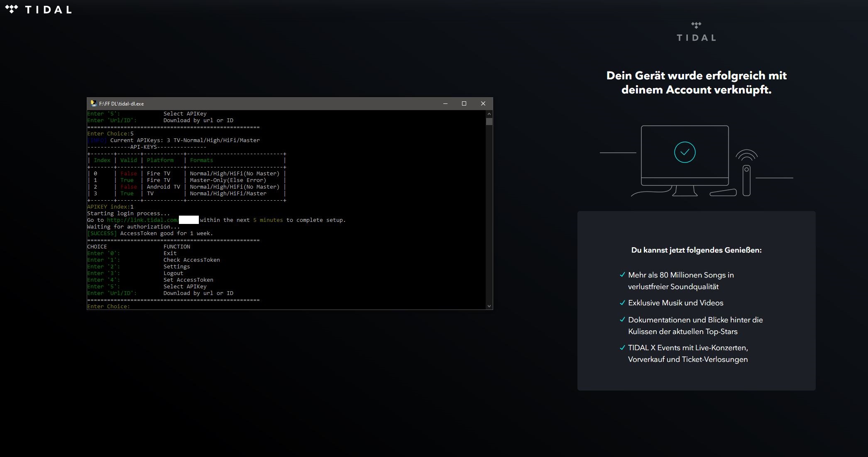Screen dimensions: 868x457
Task: Click the remote control illustration with WiFi waves
Action: pos(747,174)
